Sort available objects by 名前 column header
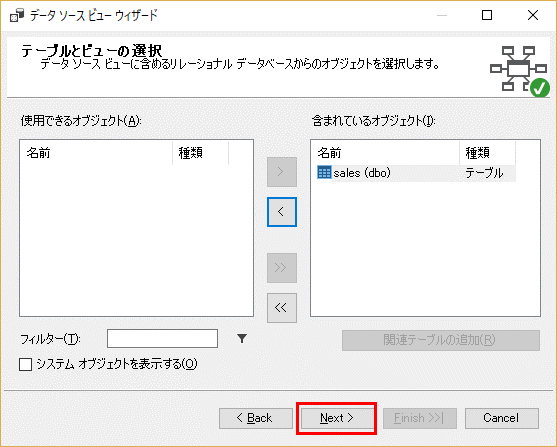Viewport: 557px width, 447px height. (x=96, y=153)
